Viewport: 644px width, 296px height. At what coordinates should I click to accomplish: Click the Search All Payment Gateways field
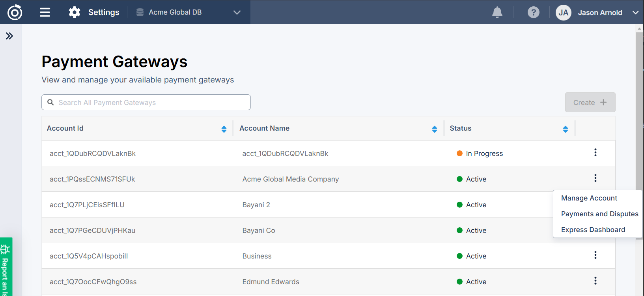[146, 103]
